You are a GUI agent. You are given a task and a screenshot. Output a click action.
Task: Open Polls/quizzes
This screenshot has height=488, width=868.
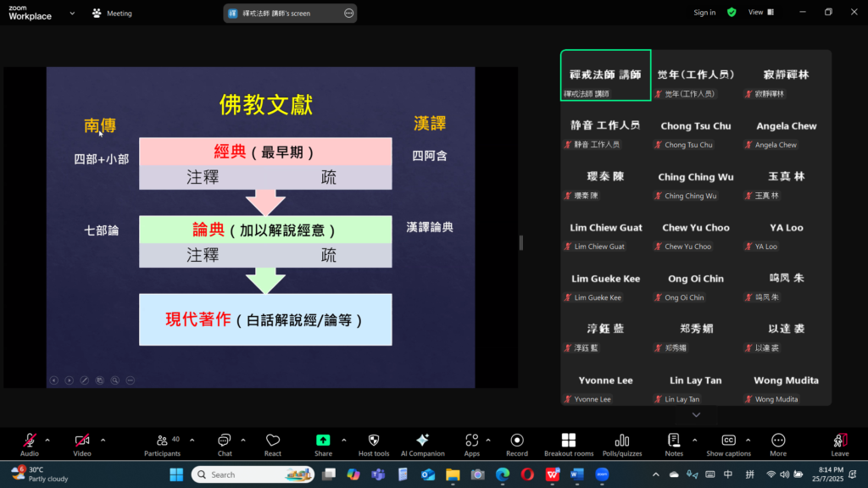[x=621, y=444]
